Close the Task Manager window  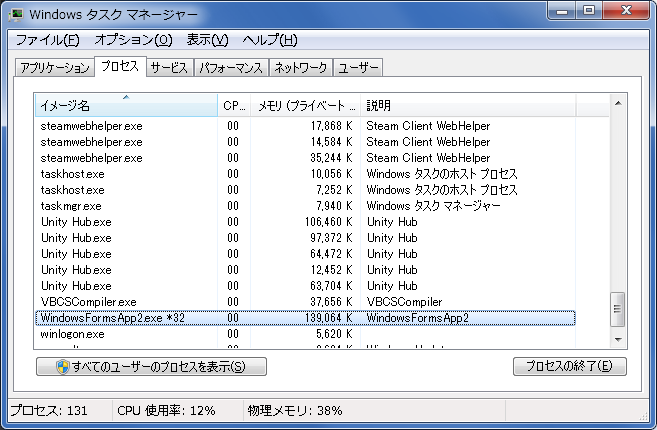626,10
